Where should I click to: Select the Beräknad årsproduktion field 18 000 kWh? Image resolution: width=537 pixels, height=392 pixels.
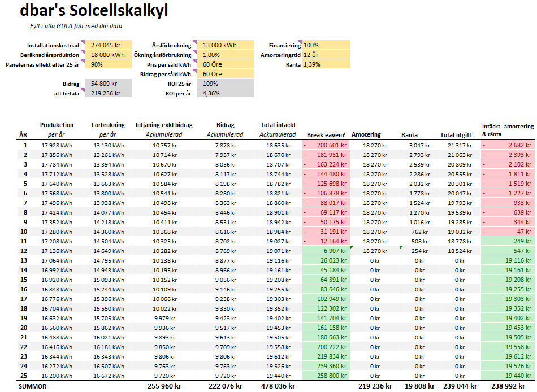coord(108,55)
